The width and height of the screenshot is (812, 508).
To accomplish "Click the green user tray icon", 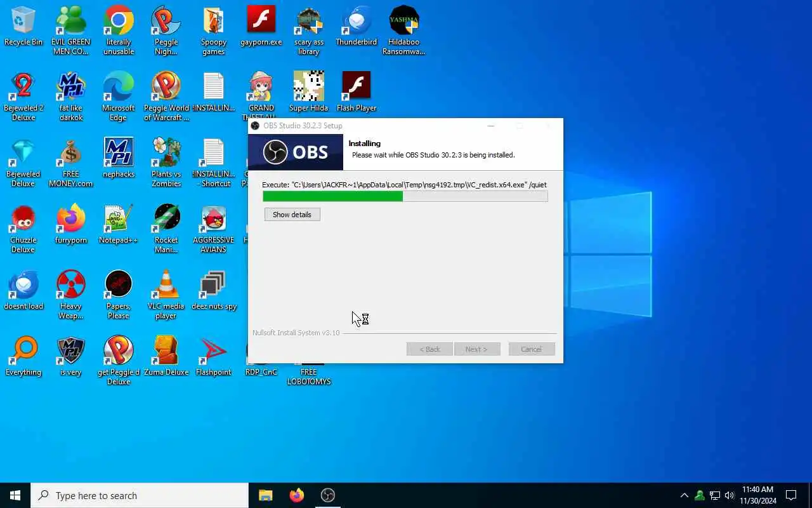I will pos(699,495).
